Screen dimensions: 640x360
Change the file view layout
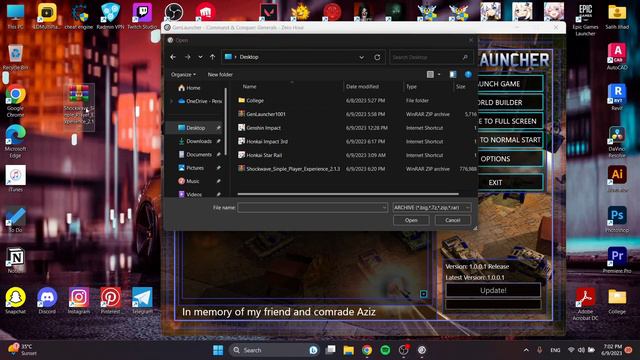pyautogui.click(x=430, y=74)
